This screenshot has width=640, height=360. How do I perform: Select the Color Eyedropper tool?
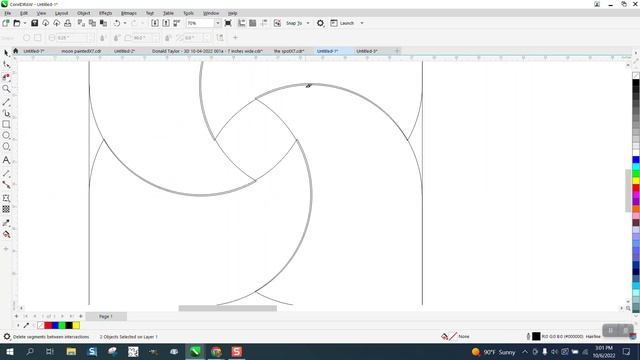[6, 223]
